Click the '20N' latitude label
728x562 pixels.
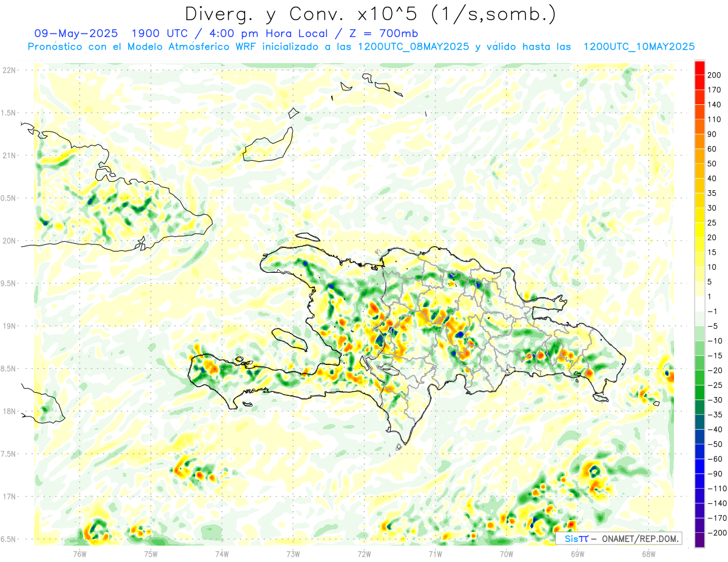click(x=9, y=241)
